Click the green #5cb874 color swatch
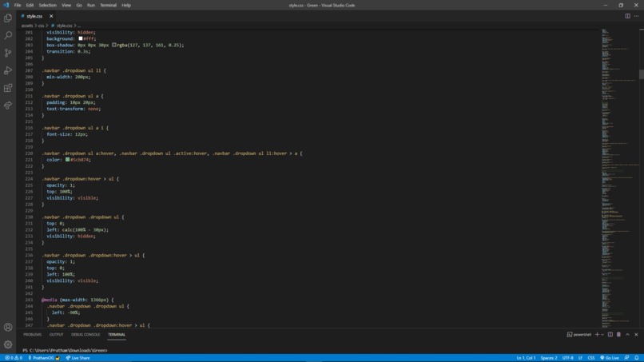The height and width of the screenshot is (362, 644). pos(67,160)
